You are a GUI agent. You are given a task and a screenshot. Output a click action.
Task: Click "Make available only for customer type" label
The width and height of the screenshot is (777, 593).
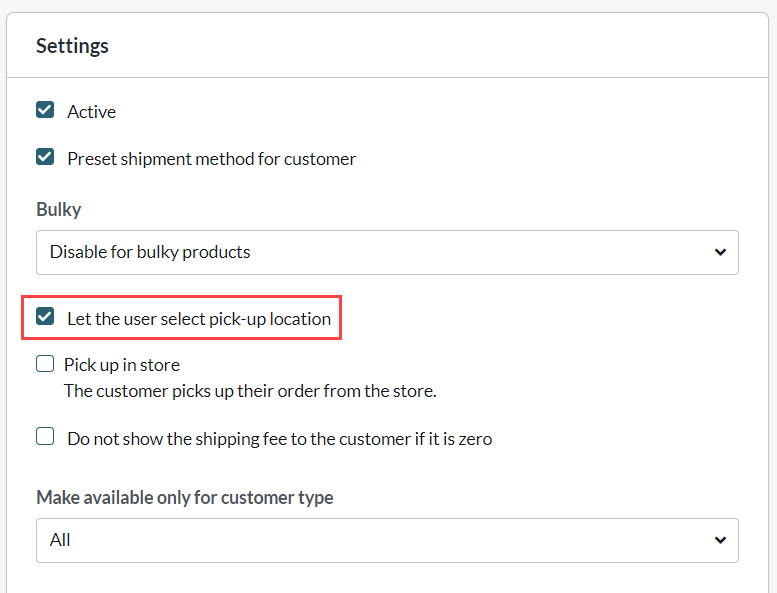click(185, 498)
